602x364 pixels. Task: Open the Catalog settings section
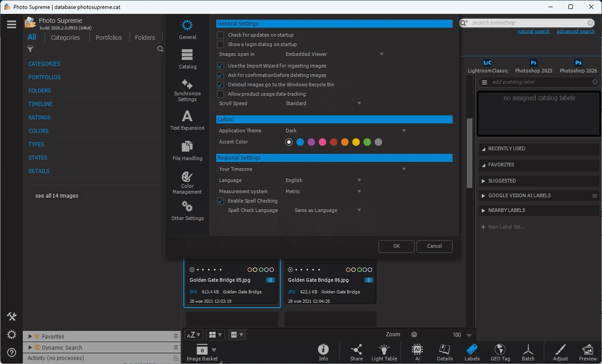pyautogui.click(x=188, y=59)
